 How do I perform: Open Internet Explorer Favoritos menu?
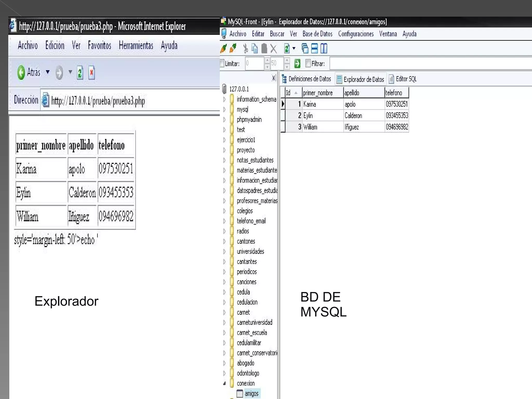point(99,45)
